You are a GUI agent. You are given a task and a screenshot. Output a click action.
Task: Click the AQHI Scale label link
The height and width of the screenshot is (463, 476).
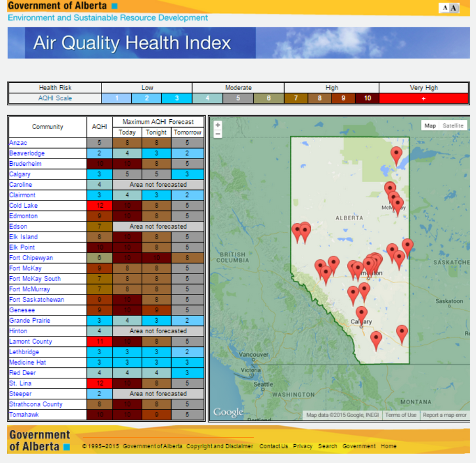point(55,98)
